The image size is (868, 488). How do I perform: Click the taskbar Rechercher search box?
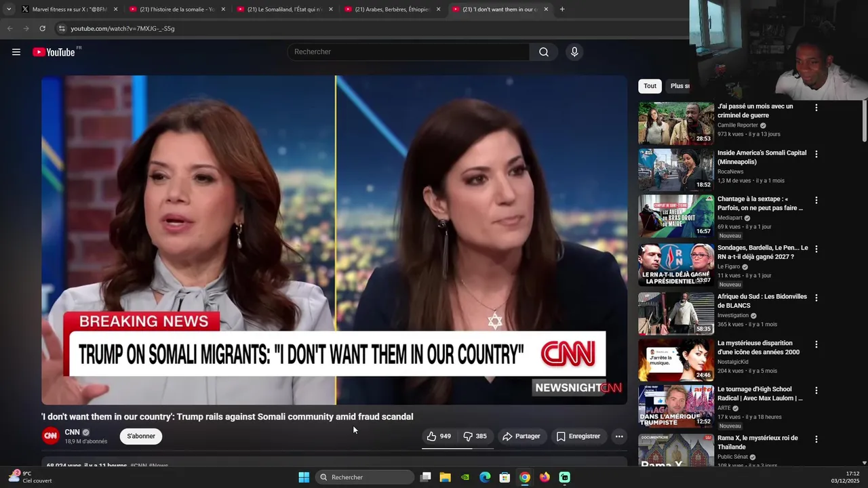365,477
